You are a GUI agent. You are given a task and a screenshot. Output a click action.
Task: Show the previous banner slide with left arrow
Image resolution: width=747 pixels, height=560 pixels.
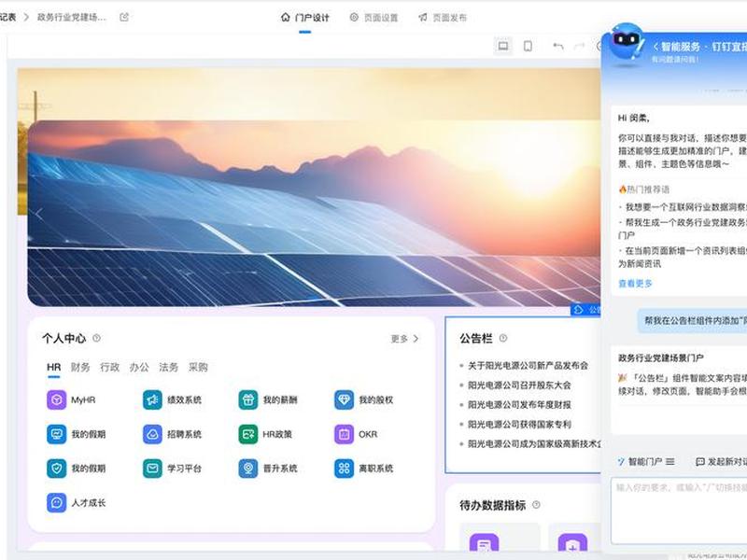40,214
